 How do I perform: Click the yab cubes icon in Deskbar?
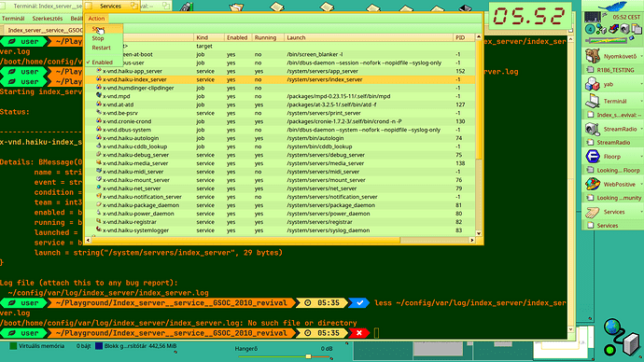point(593,84)
